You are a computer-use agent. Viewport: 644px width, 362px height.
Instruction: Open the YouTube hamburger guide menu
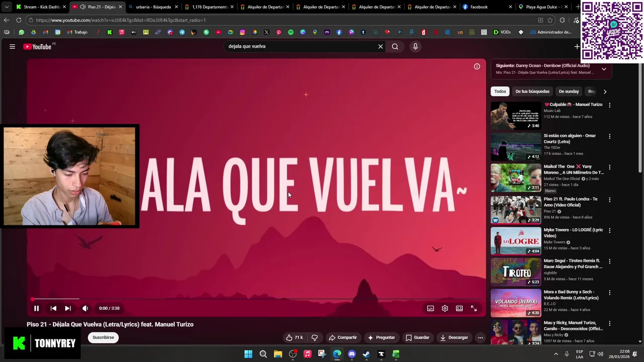pyautogui.click(x=12, y=46)
